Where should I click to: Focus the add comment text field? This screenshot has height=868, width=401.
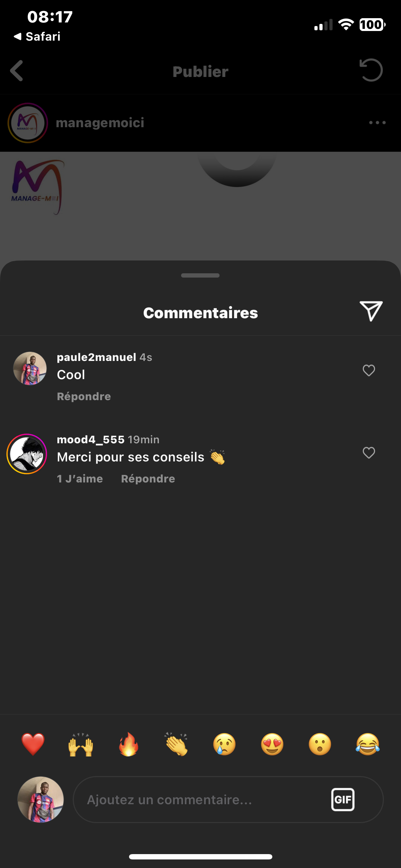pos(200,800)
